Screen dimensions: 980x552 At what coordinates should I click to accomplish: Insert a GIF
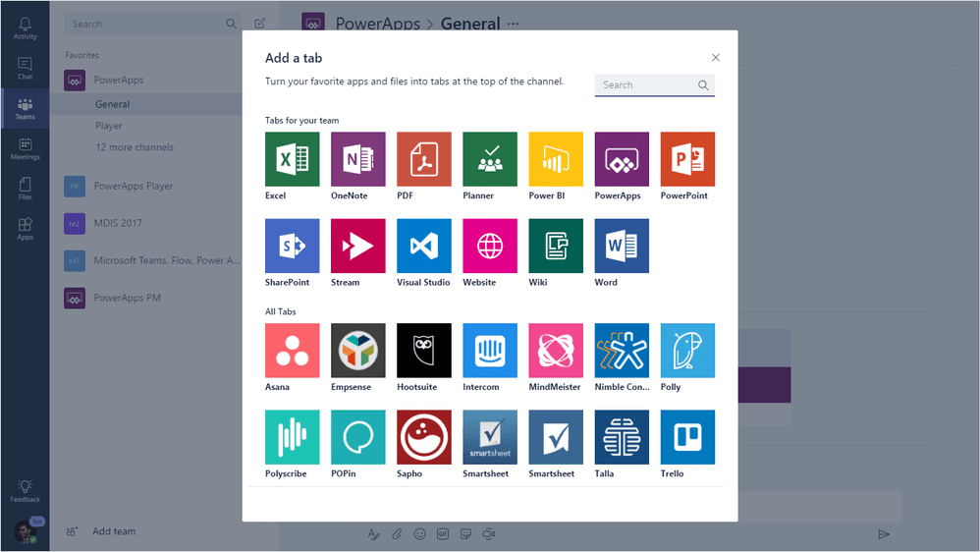click(x=443, y=534)
